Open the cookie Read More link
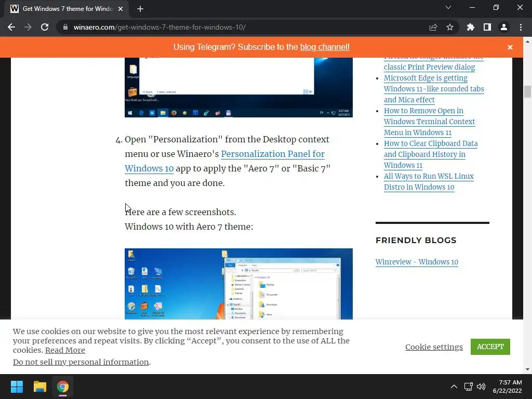Viewport: 532px width, 399px height. (65, 350)
